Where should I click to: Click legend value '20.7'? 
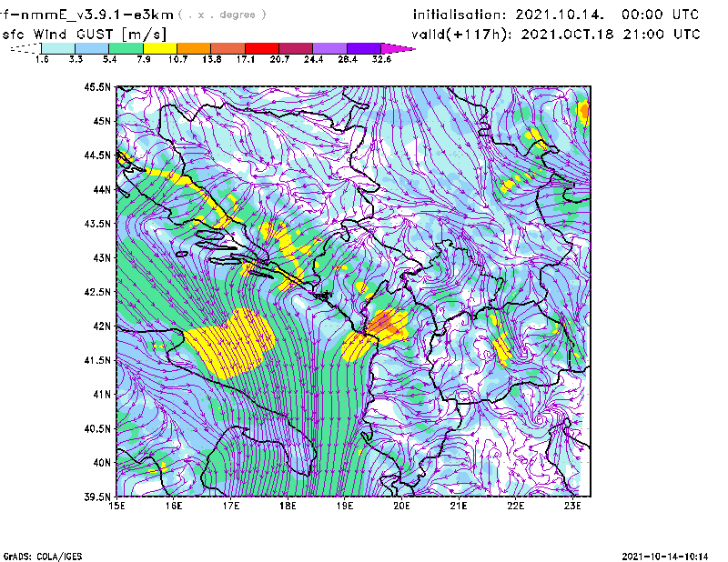click(x=279, y=59)
